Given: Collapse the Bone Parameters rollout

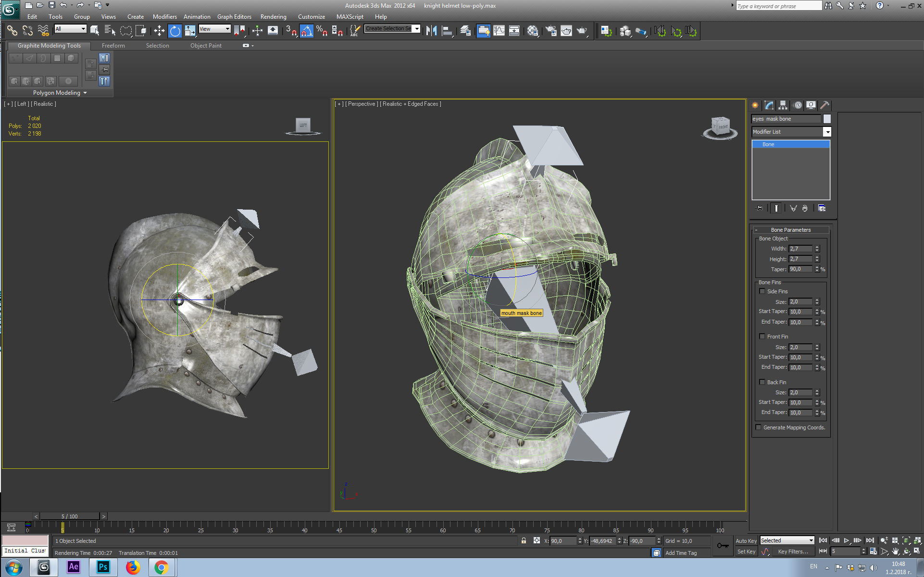Looking at the screenshot, I should 791,230.
